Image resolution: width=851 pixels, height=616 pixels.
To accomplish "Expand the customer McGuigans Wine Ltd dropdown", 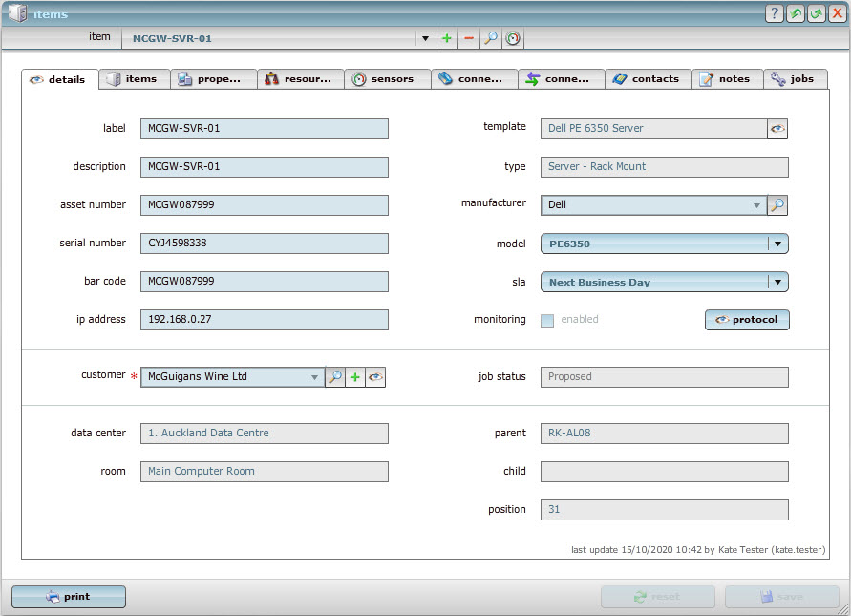I will point(314,377).
